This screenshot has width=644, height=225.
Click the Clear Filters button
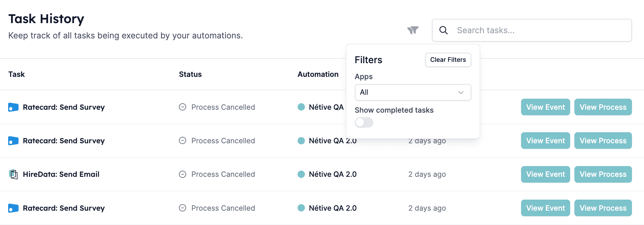[448, 60]
